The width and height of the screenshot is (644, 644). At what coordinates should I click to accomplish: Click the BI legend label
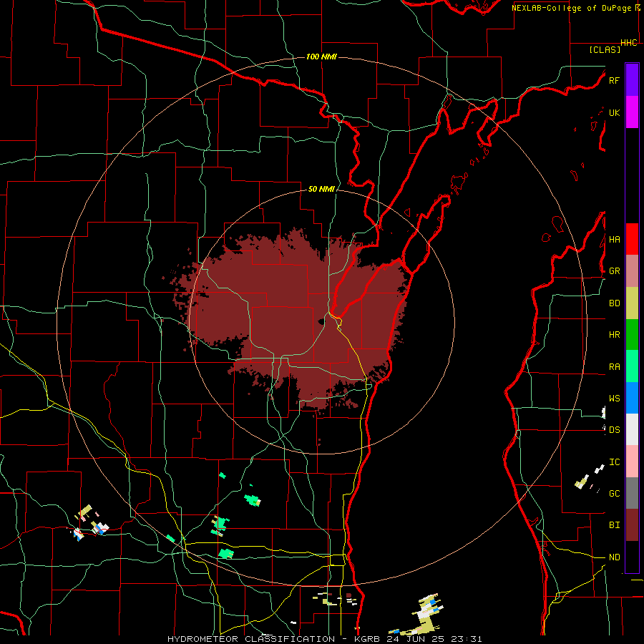pyautogui.click(x=614, y=525)
